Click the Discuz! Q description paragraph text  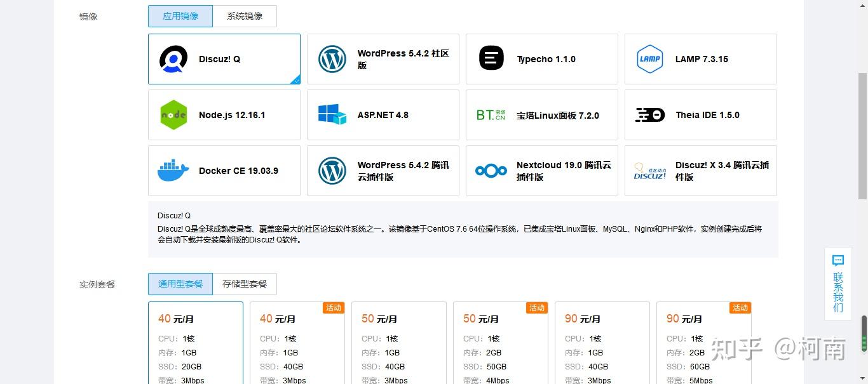pos(459,234)
